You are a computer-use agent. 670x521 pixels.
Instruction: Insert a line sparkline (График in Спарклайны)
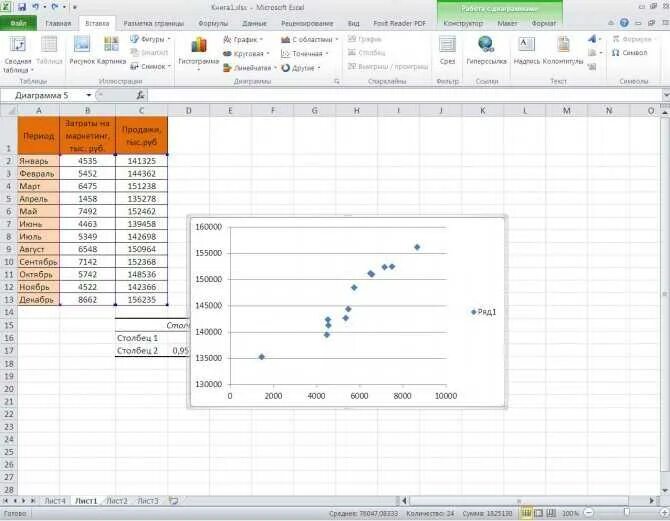[364, 39]
